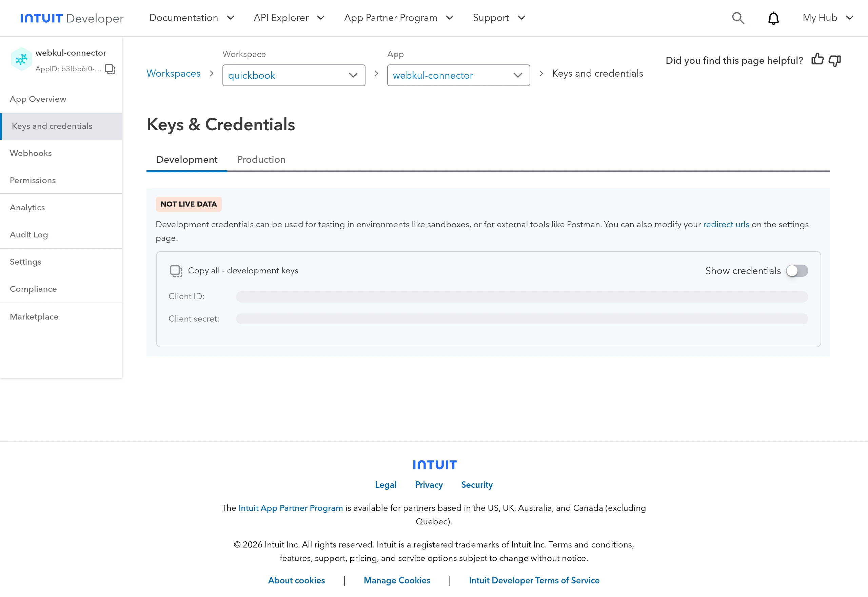This screenshot has height=597, width=868.
Task: Select Keys and credentials in the sidebar
Action: pyautogui.click(x=61, y=126)
